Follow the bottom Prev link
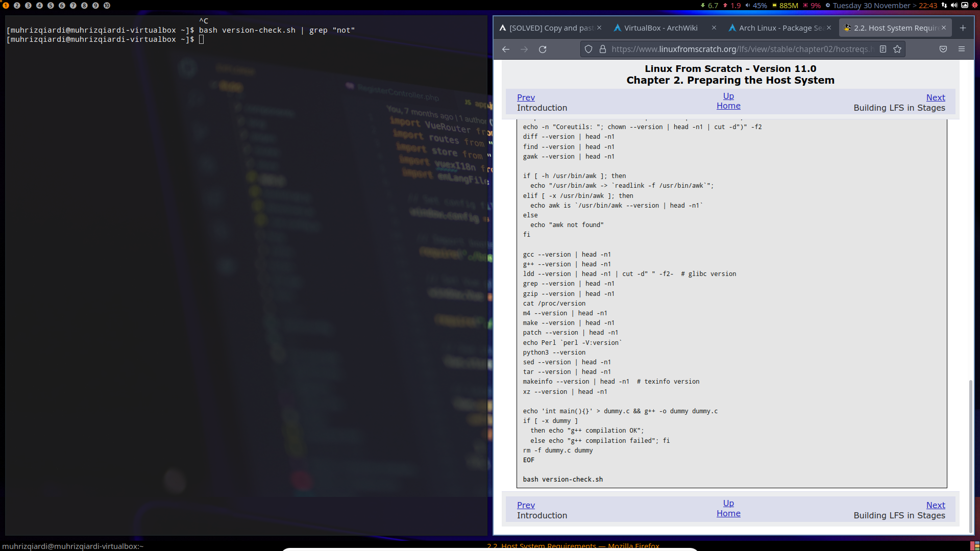Image resolution: width=980 pixels, height=551 pixels. [526, 505]
